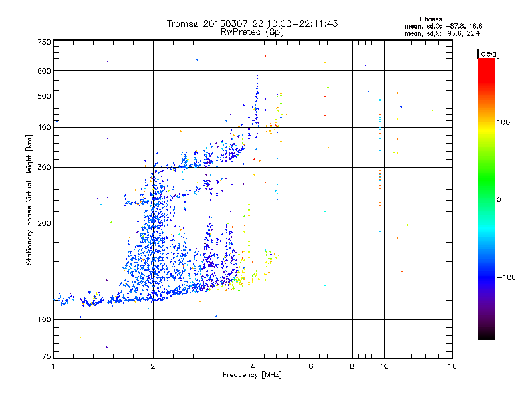
Task: Click the x-axis tick label "6"
Action: (311, 366)
